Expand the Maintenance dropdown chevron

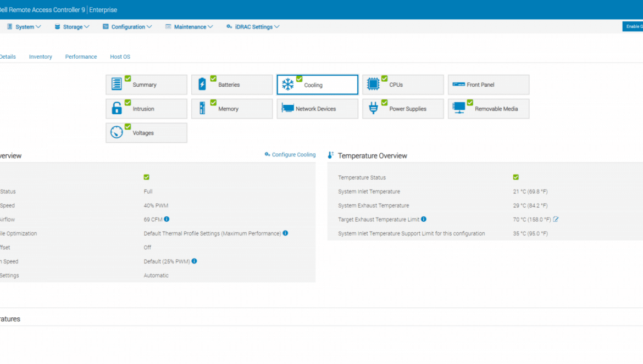tap(210, 26)
